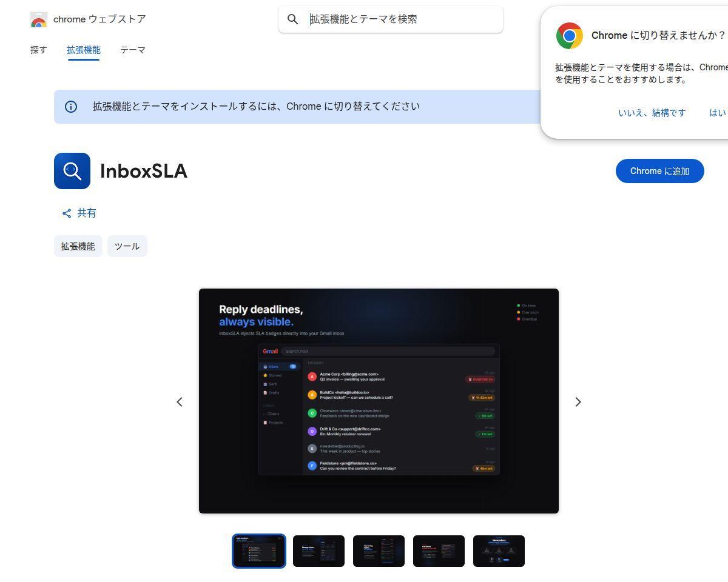The image size is (728, 582).
Task: Click the share icon next to 共有
Action: point(67,213)
